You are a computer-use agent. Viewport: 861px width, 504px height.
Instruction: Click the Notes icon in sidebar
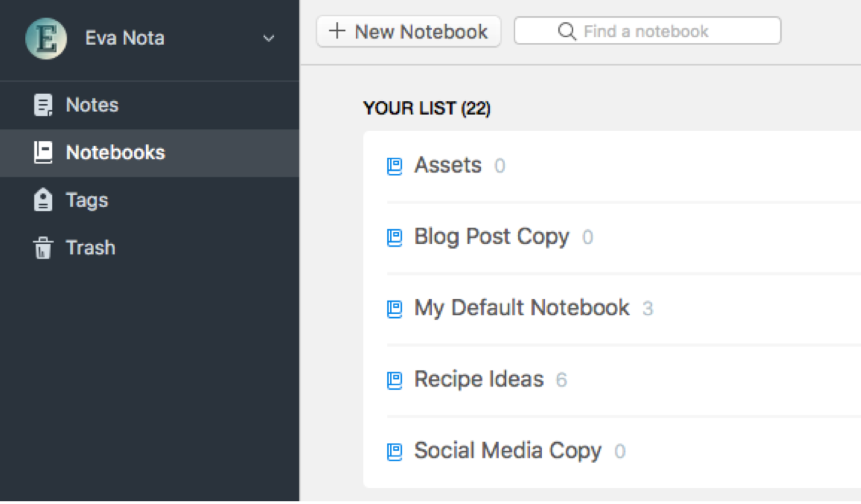(x=43, y=106)
